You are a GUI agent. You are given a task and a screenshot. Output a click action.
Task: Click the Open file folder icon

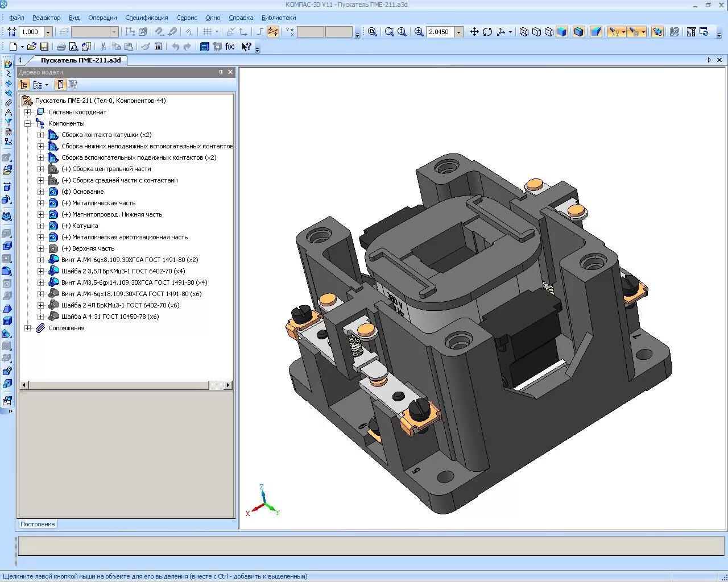pos(32,47)
